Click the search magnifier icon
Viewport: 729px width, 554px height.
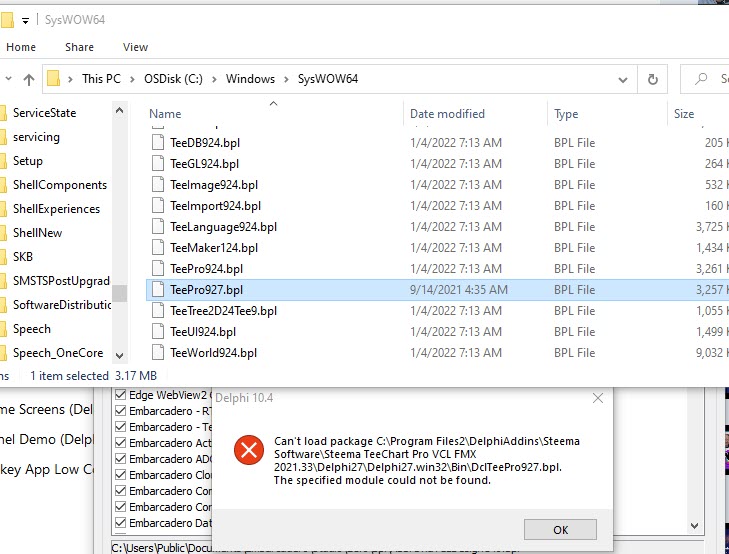pos(701,79)
